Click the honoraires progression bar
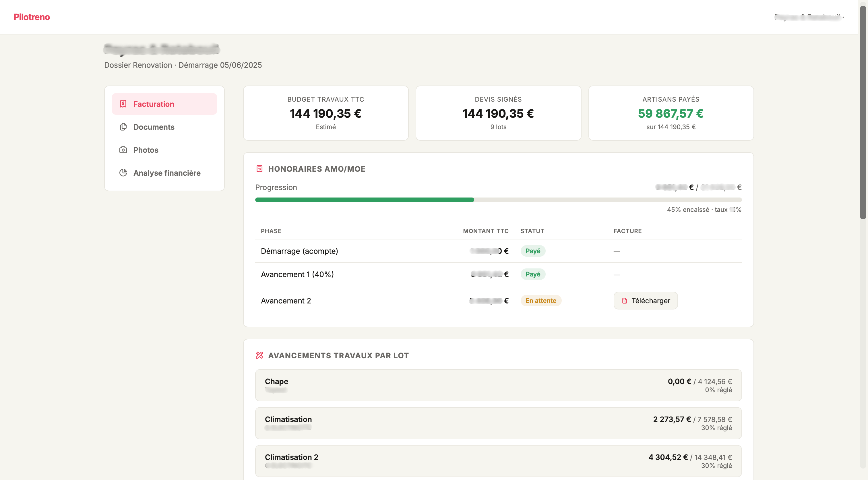The image size is (868, 480). [x=498, y=200]
